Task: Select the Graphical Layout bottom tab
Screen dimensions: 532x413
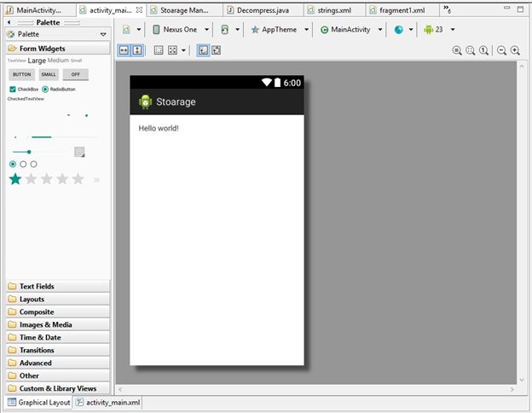Action: pyautogui.click(x=39, y=403)
